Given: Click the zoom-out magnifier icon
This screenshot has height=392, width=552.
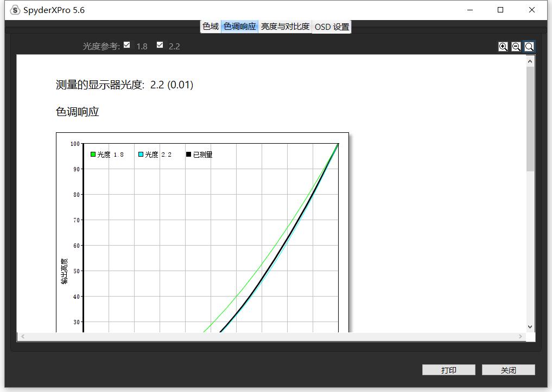Looking at the screenshot, I should (x=516, y=47).
